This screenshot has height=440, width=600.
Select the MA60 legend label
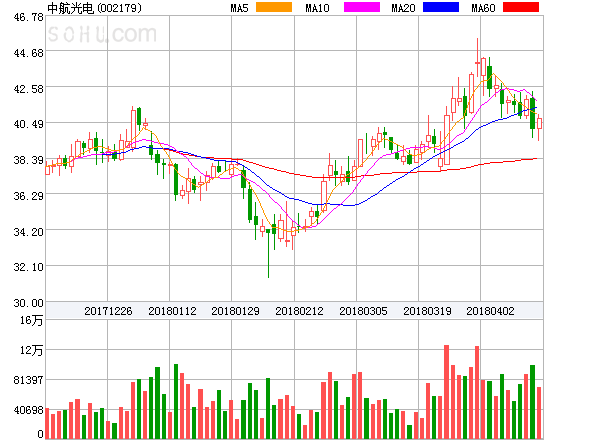pos(483,8)
